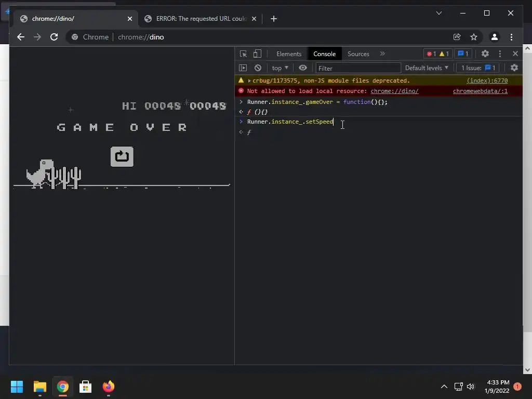
Task: Click the dino game restart button
Action: point(122,156)
